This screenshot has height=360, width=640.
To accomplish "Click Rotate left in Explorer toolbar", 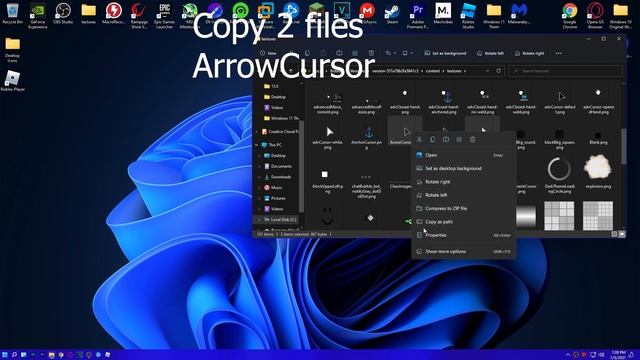I will point(490,53).
